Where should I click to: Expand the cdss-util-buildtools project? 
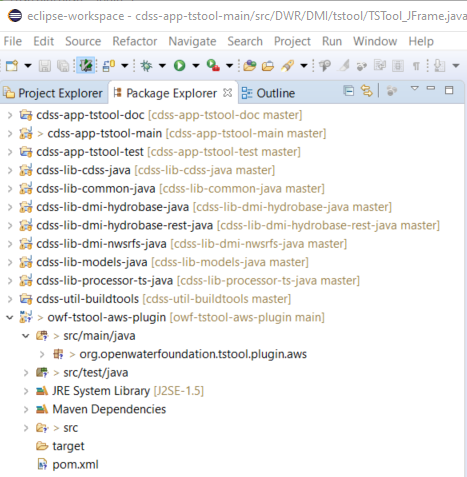10,299
